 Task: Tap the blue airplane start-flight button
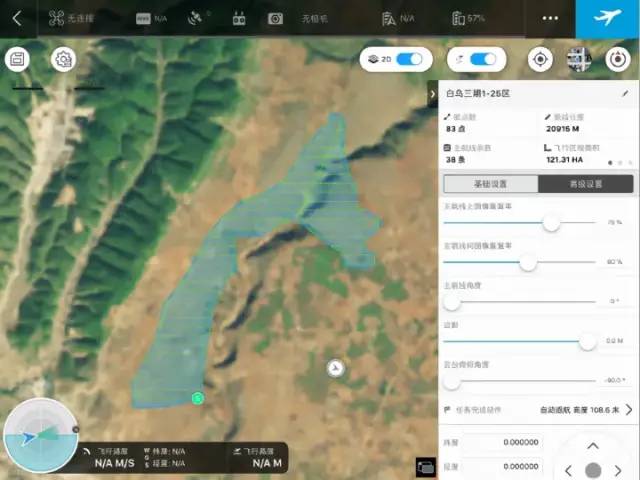tap(607, 18)
